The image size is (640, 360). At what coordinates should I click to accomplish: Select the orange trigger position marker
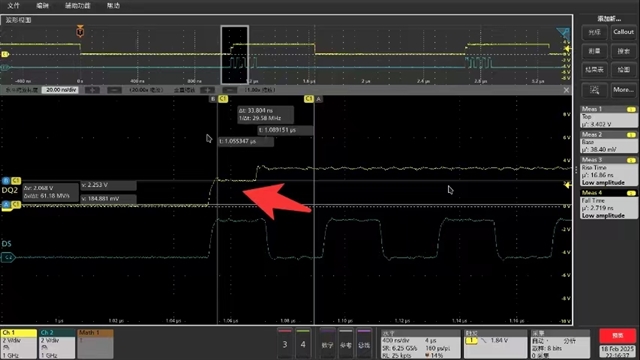(x=80, y=31)
